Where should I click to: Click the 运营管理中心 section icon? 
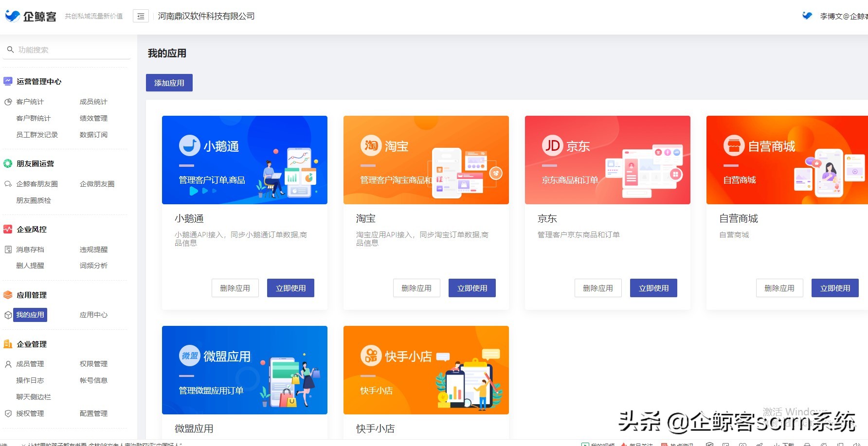[8, 81]
